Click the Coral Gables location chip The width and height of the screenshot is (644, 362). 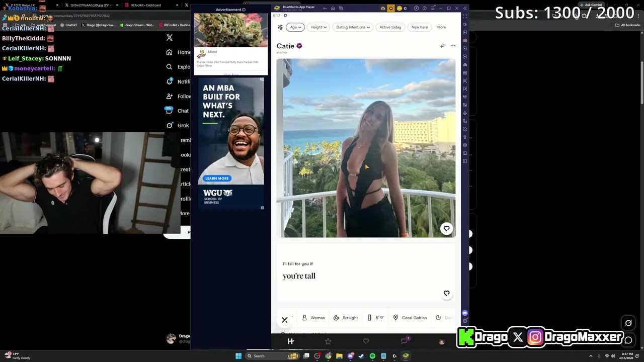(x=410, y=318)
